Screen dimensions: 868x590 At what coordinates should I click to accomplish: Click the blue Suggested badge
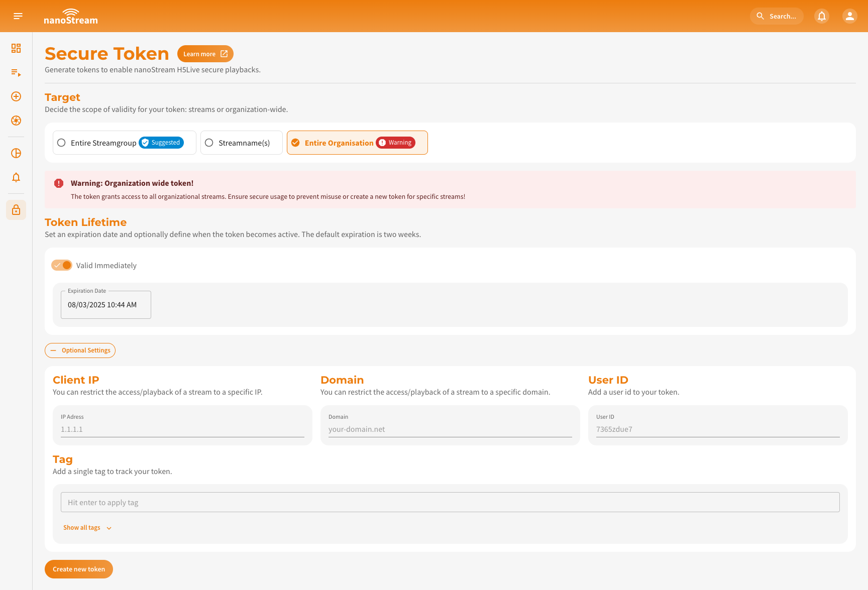(x=161, y=143)
